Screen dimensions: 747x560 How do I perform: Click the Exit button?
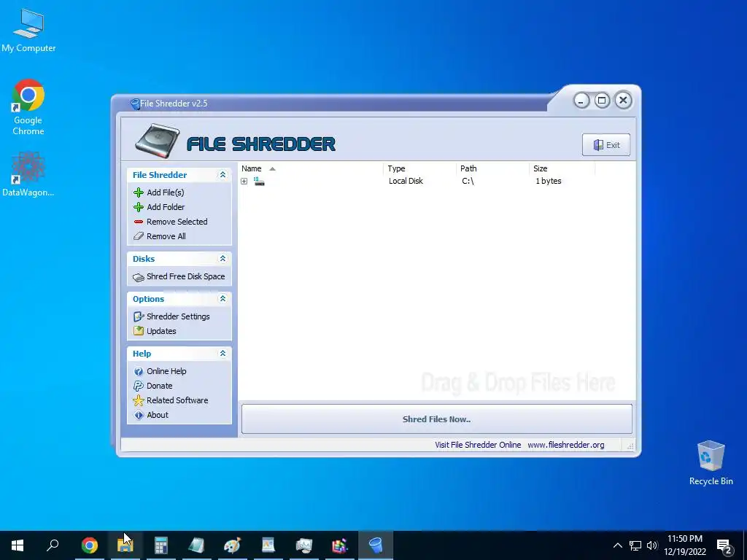pos(606,145)
